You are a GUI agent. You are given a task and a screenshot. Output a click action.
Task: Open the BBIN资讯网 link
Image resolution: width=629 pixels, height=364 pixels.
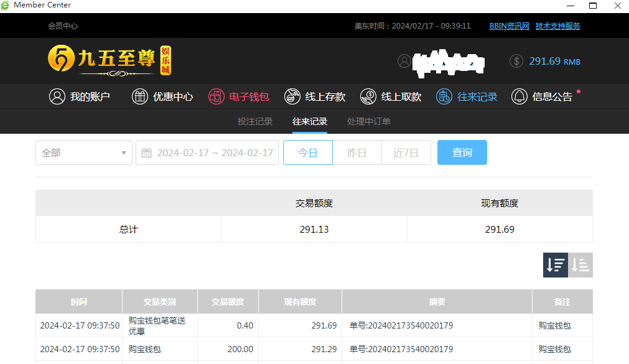coord(509,26)
